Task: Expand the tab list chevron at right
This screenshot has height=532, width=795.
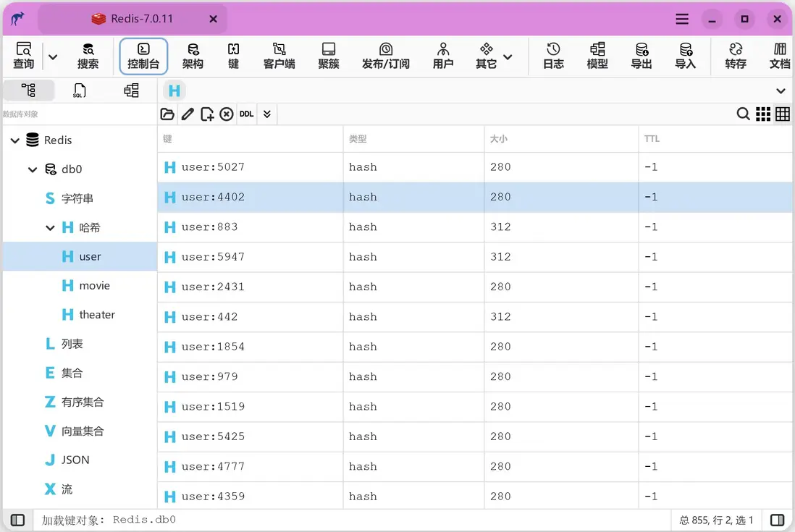Action: 781,91
